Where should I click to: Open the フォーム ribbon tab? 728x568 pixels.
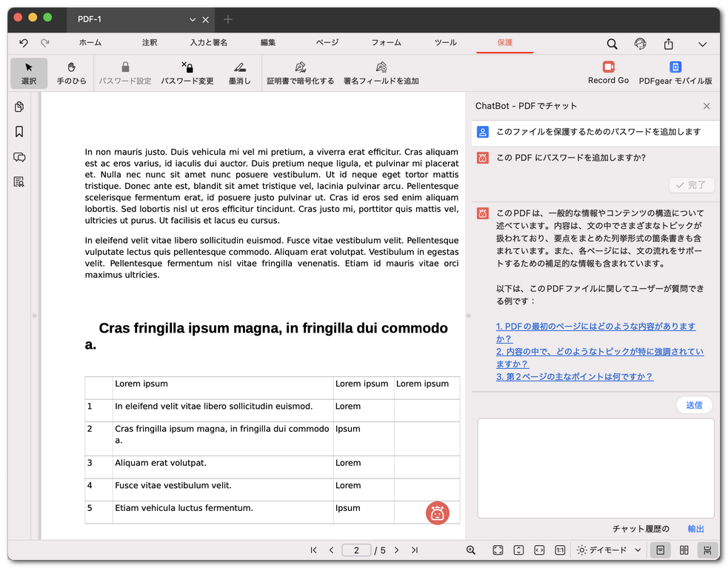386,43
